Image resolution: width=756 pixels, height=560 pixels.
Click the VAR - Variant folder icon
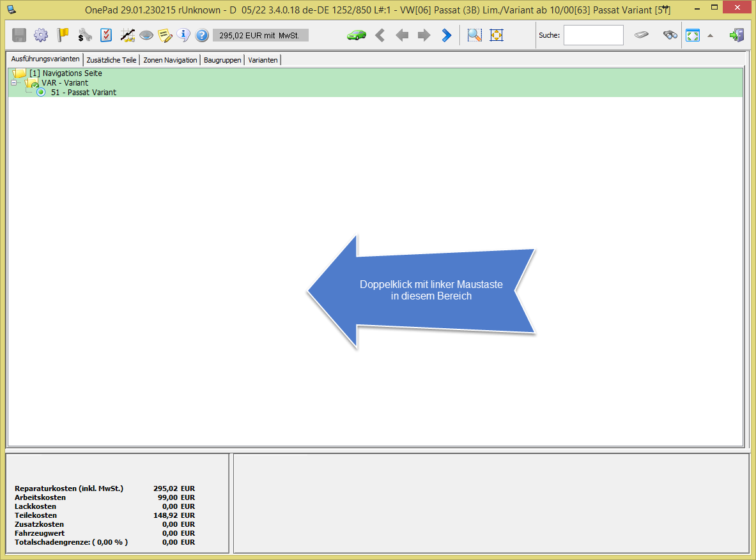(x=32, y=84)
